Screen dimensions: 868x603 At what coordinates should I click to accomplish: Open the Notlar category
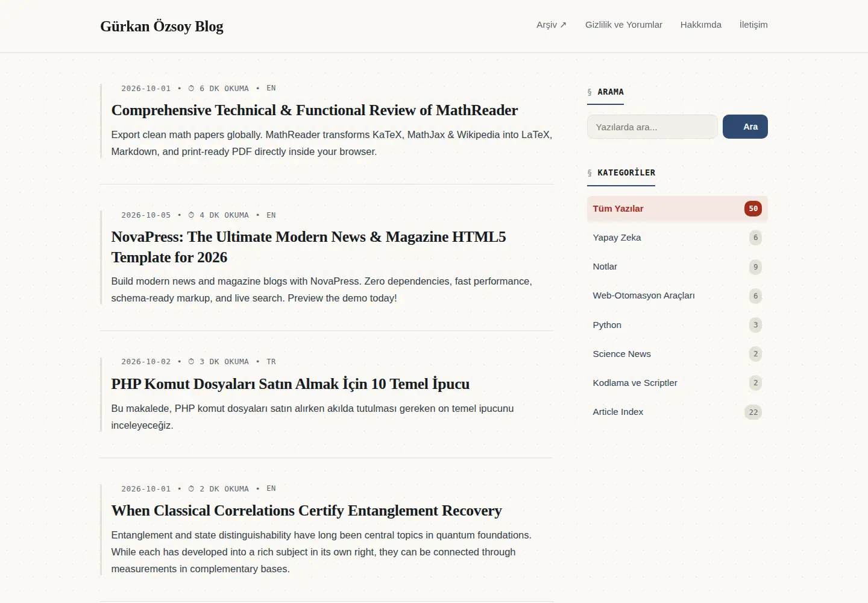click(677, 267)
